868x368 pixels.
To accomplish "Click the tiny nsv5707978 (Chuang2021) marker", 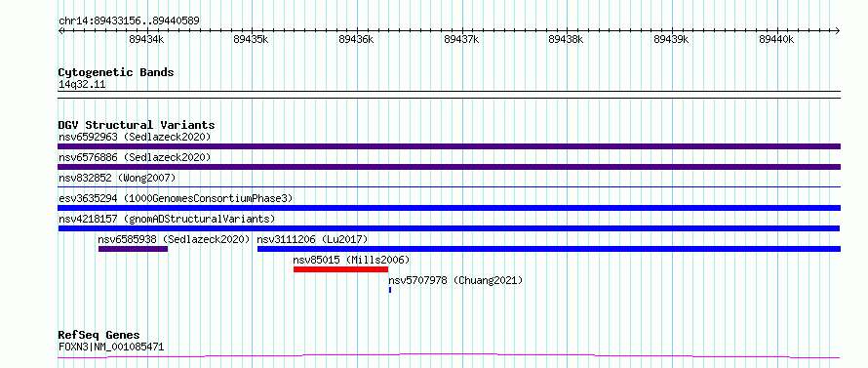I will (390, 290).
